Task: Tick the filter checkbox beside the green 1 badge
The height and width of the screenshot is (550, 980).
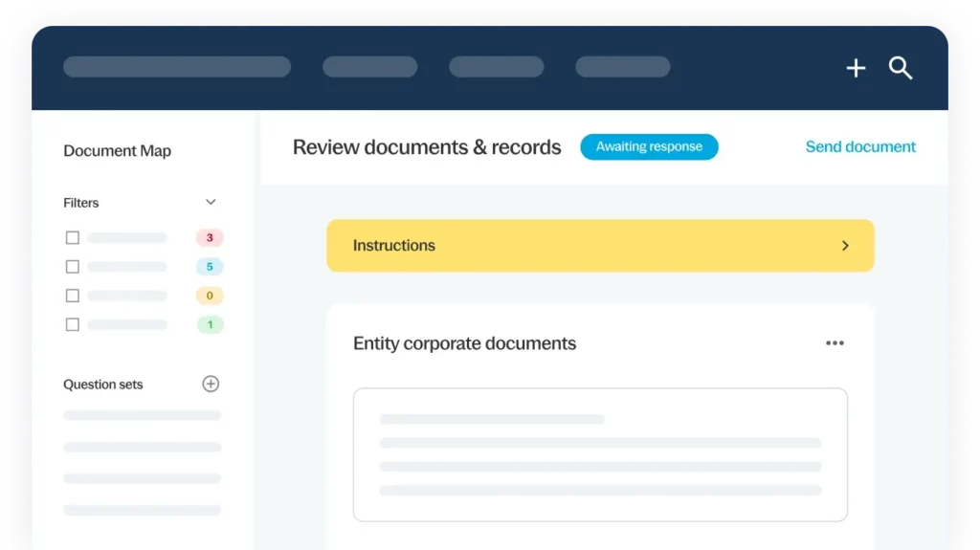Action: (x=72, y=324)
